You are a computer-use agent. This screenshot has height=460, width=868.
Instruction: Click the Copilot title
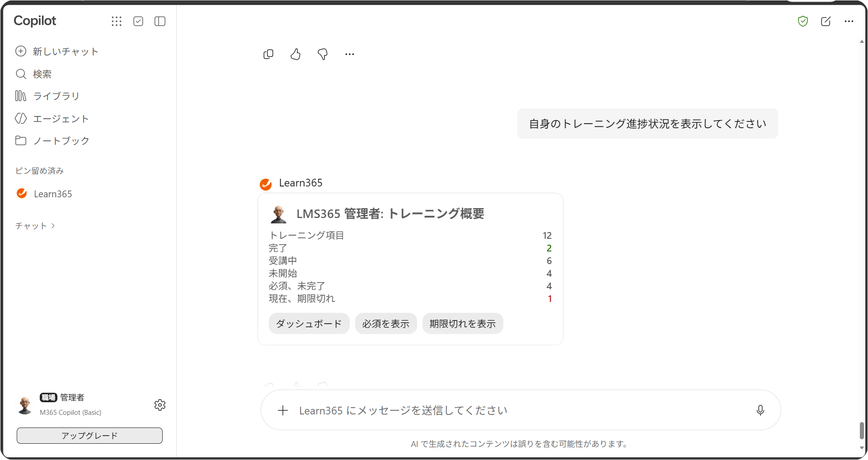tap(35, 21)
